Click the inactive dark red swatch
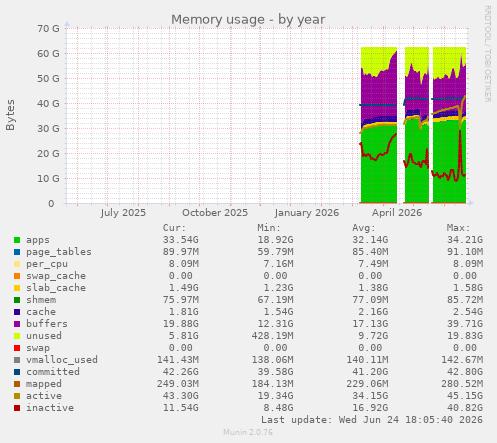 point(17,408)
